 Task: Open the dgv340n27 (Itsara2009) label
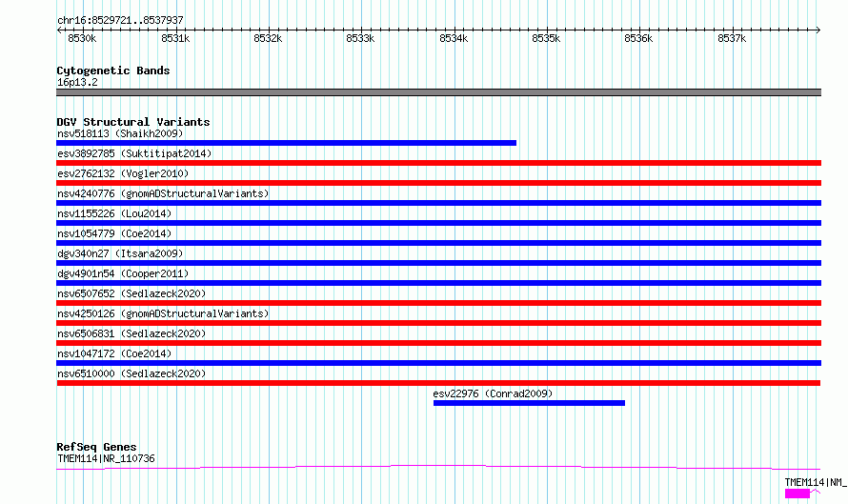[120, 253]
